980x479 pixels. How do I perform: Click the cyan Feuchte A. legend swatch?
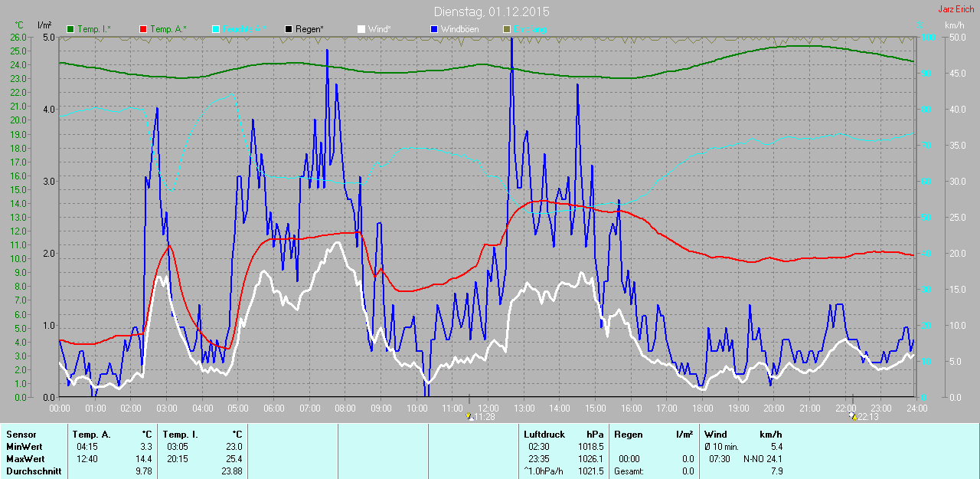coord(216,29)
